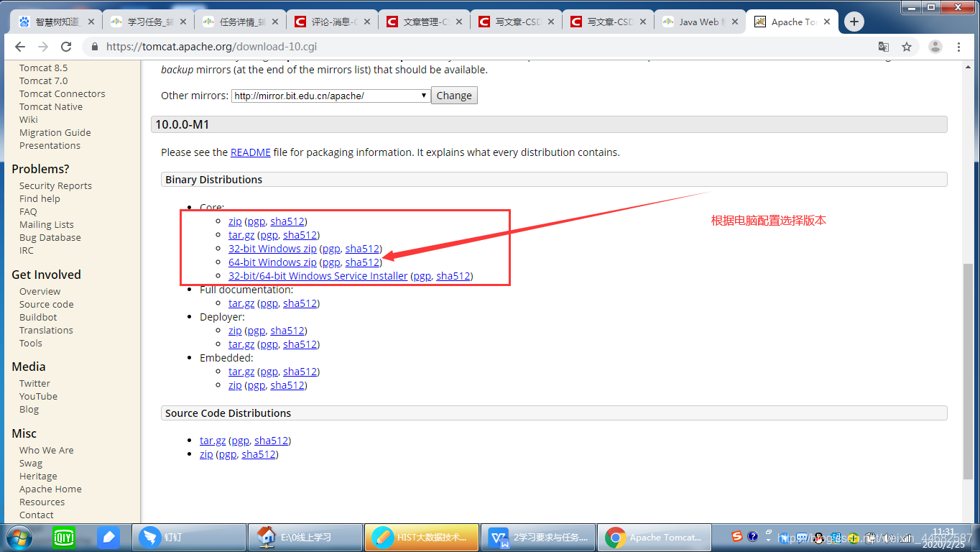Screen dimensions: 980x552
Task: Click the page vertical scrollbar
Action: pyautogui.click(x=968, y=371)
